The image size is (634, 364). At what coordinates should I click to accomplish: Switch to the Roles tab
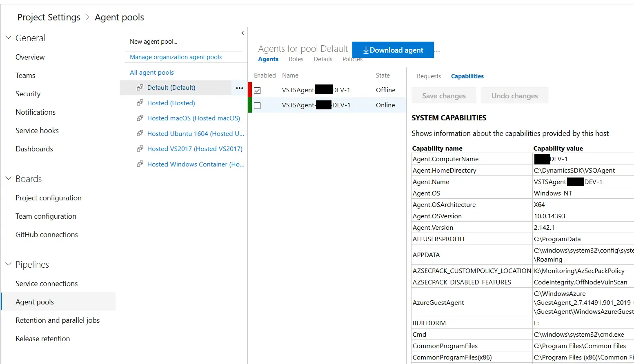296,59
